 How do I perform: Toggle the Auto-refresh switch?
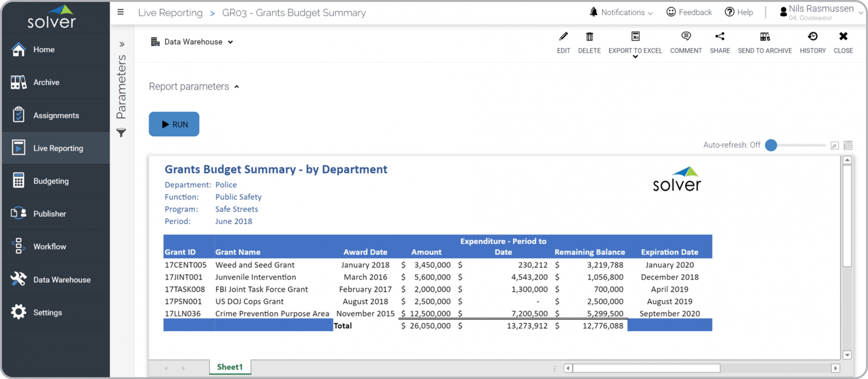tap(771, 145)
